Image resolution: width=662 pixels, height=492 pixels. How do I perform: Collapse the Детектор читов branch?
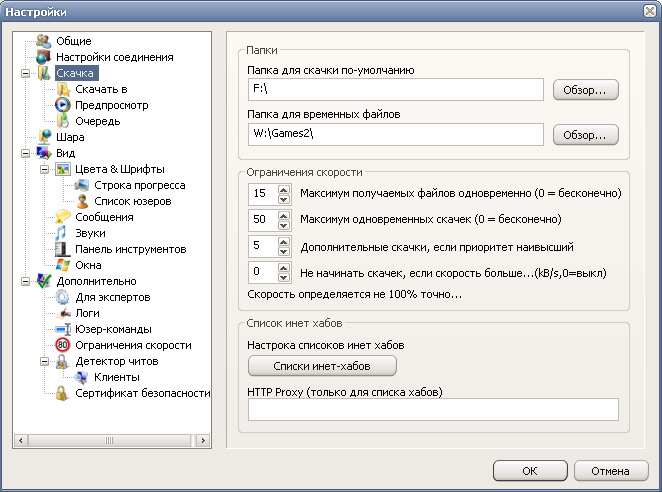pyautogui.click(x=44, y=362)
